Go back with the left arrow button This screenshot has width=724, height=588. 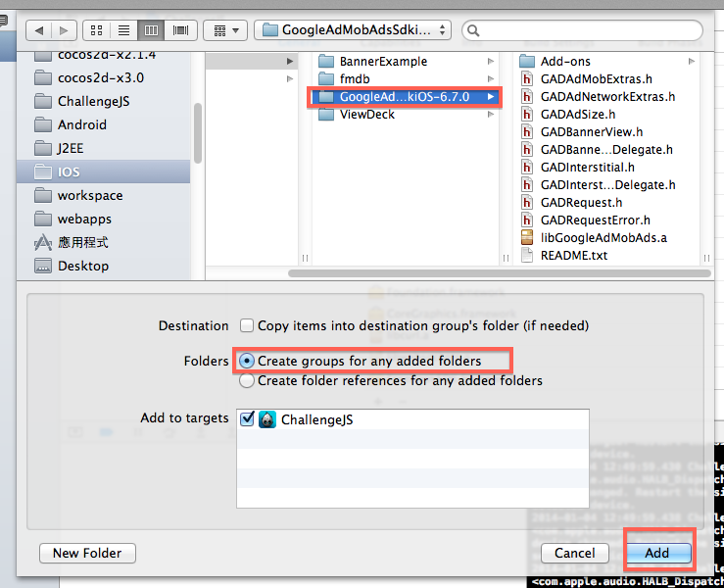coord(39,30)
